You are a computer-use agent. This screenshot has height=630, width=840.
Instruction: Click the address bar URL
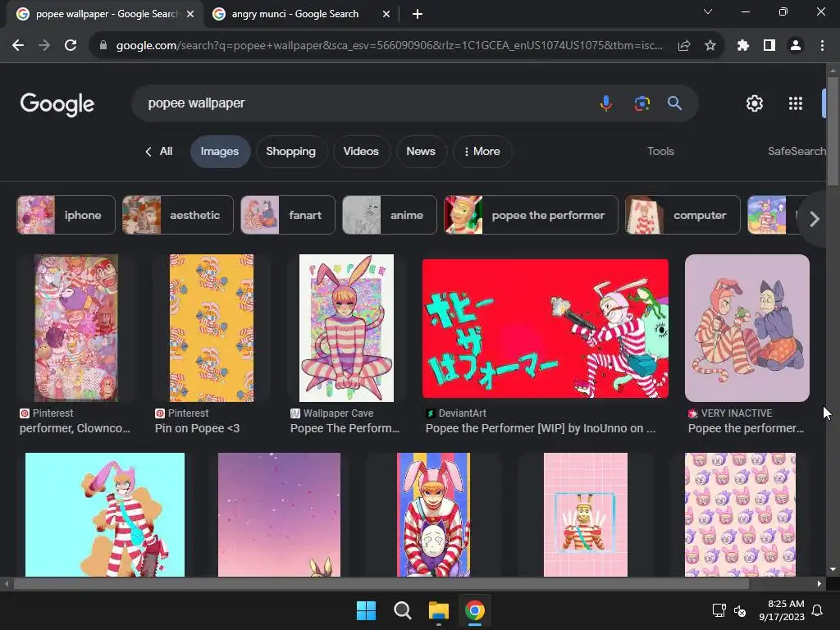tap(390, 46)
